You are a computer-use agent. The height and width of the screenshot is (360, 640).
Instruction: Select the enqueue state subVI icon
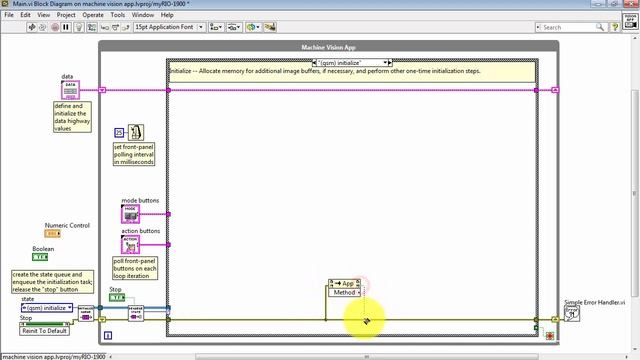coord(136,313)
